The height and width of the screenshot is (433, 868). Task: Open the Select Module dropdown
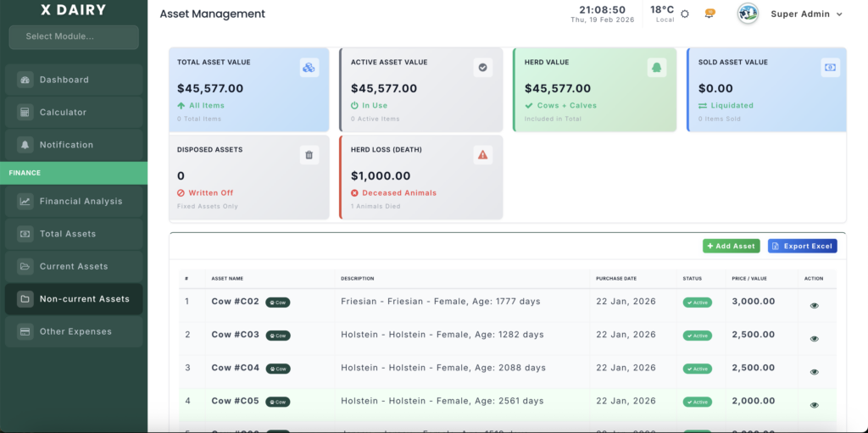[x=74, y=37]
